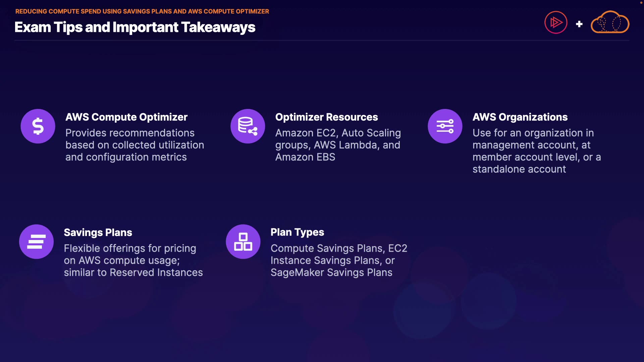Click the boxes icon beside Plan Types
Viewport: 644px width, 362px height.
(243, 242)
